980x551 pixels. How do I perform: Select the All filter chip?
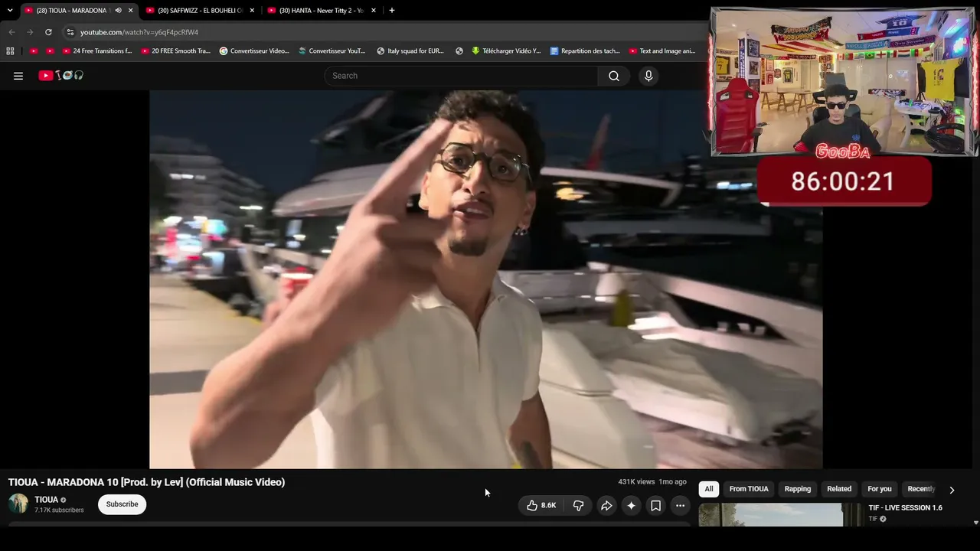pos(709,489)
